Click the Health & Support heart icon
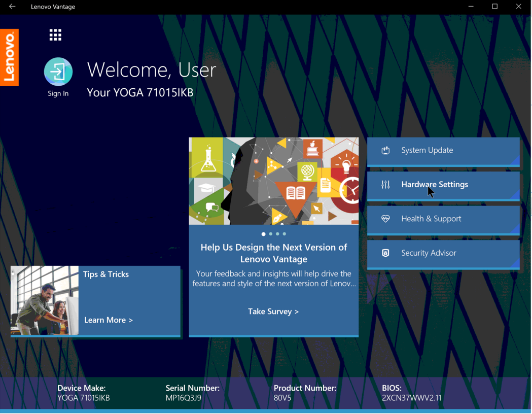 coord(385,219)
